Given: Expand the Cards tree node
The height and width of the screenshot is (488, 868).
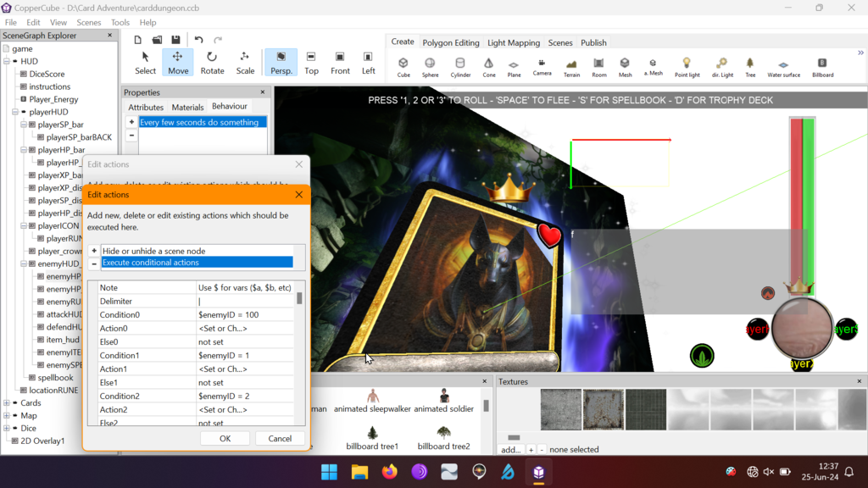Looking at the screenshot, I should (x=7, y=402).
